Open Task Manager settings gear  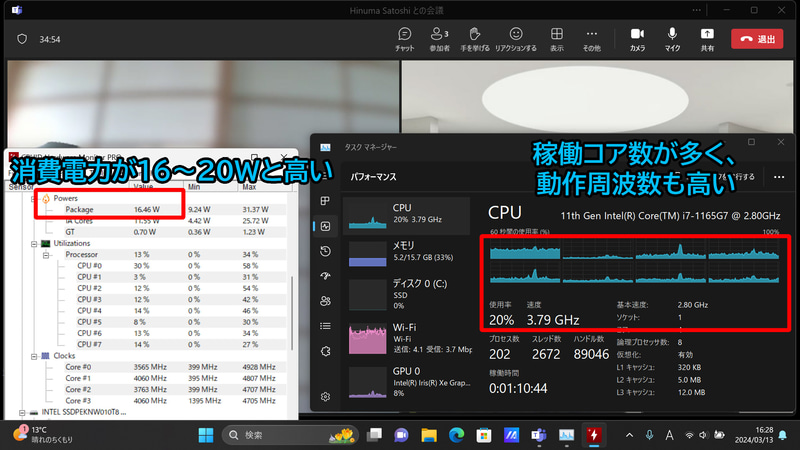[325, 396]
